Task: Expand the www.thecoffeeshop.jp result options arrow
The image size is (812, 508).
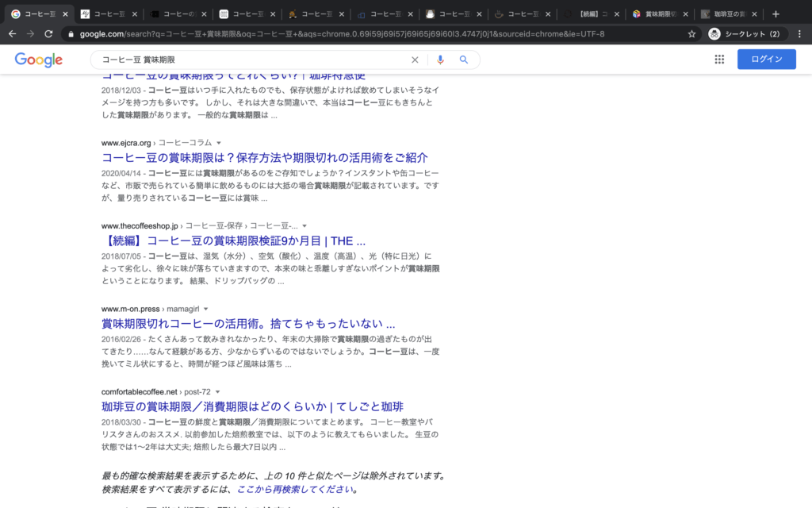Action: (x=304, y=226)
